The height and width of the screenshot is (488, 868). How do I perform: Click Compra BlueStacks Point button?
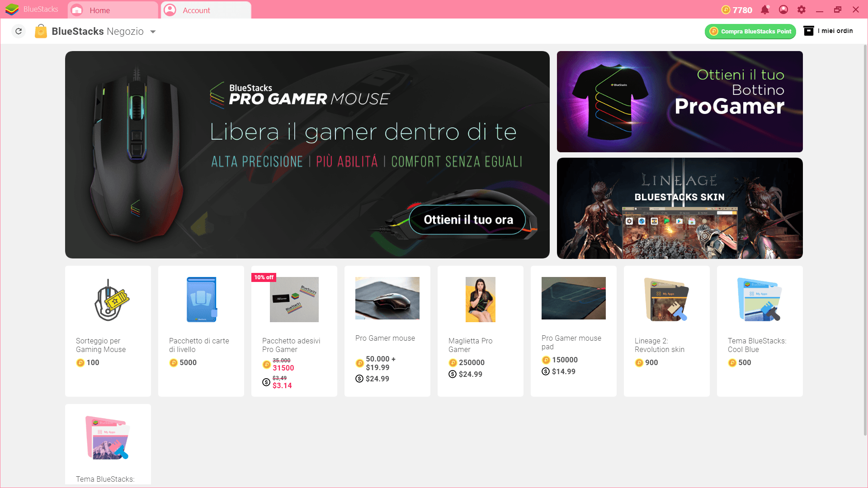750,31
